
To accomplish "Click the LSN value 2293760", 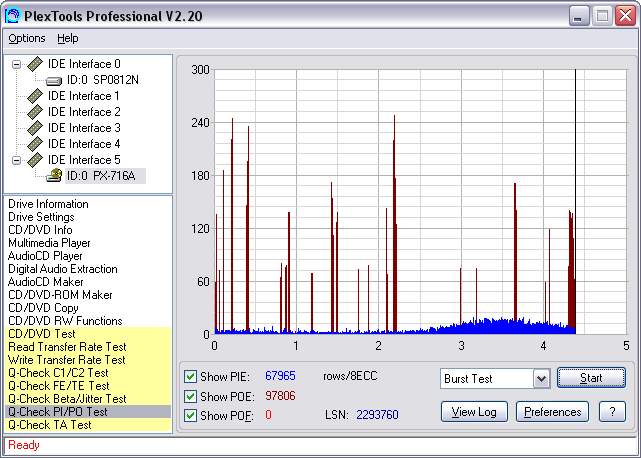I will coord(377,415).
